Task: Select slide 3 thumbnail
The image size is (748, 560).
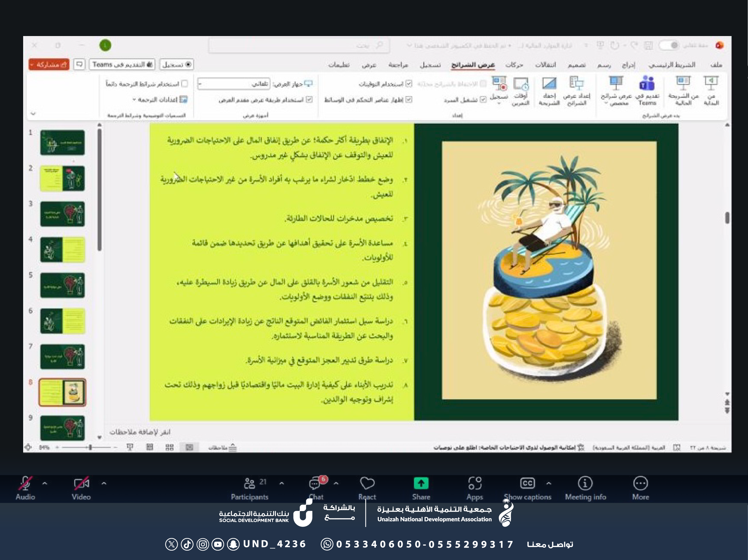Action: coord(62,214)
